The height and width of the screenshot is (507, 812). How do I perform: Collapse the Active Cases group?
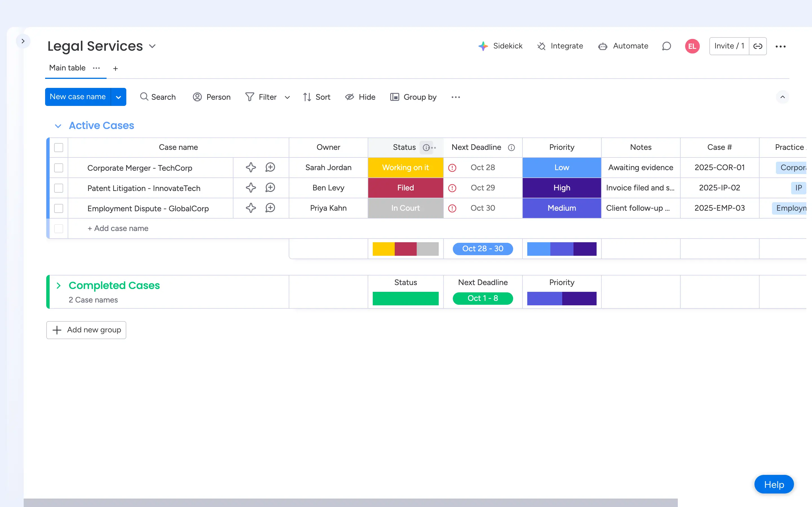58,126
